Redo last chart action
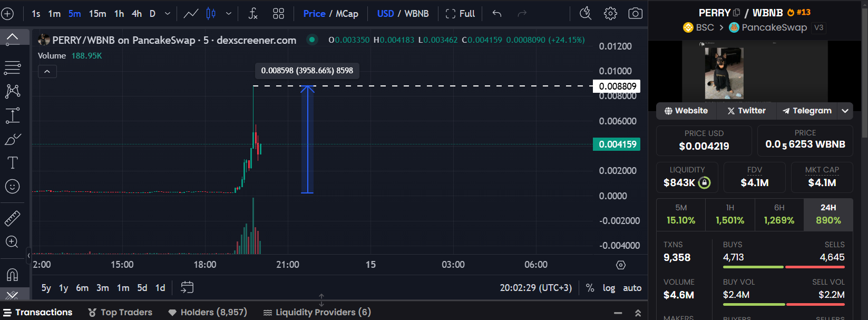 click(522, 14)
